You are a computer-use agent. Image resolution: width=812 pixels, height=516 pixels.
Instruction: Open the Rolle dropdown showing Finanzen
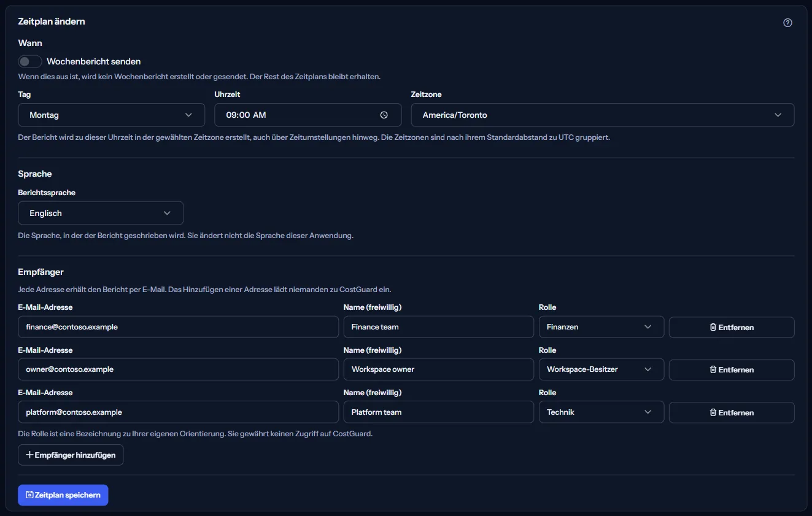(601, 327)
